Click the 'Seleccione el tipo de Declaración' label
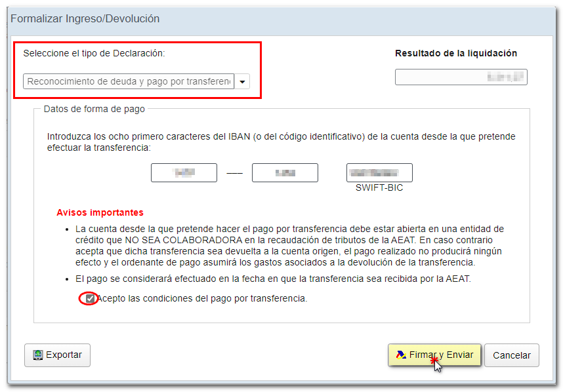 click(x=94, y=53)
